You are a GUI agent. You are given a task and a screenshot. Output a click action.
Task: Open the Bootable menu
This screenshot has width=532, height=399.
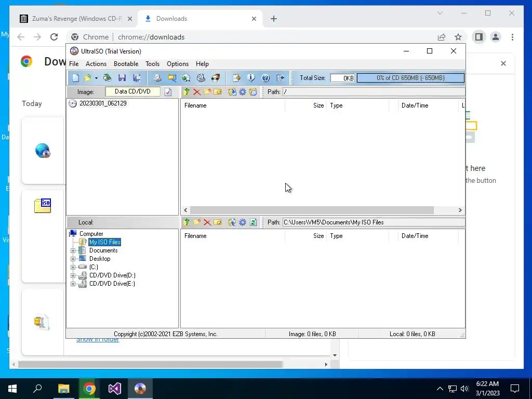[x=126, y=64]
